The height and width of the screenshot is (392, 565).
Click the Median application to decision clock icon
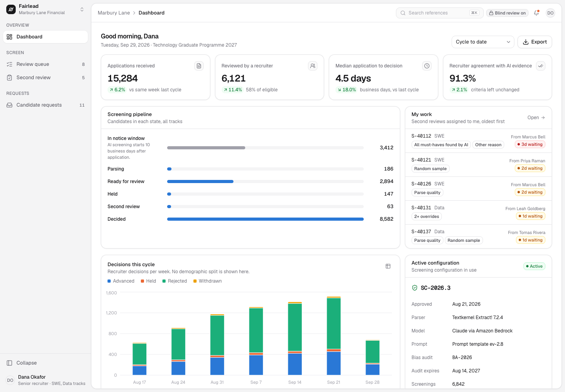427,66
